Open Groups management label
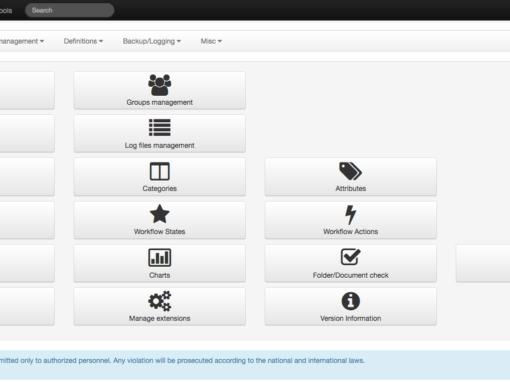 [160, 102]
